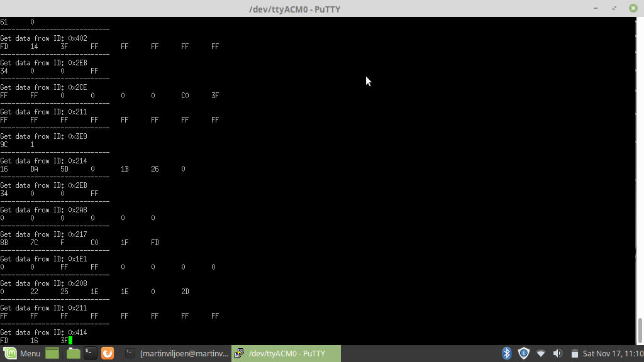644x362 pixels.
Task: Launch Firefox from the taskbar
Action: click(x=107, y=353)
